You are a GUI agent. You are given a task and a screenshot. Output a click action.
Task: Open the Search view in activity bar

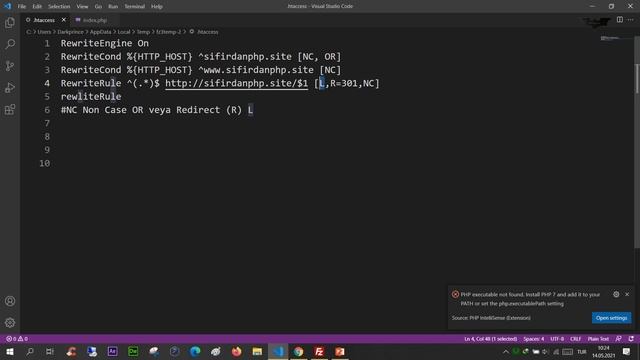10,44
